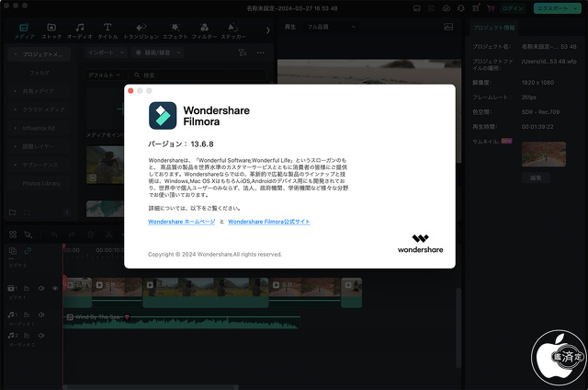The height and width of the screenshot is (390, 588).
Task: Open the Wondershare Filmora公式サイト link
Action: (x=269, y=222)
